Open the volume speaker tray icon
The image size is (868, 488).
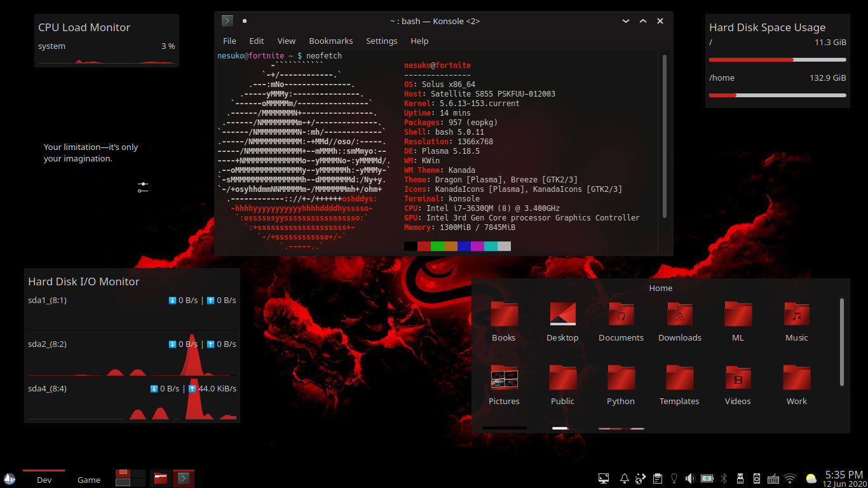[x=691, y=478]
